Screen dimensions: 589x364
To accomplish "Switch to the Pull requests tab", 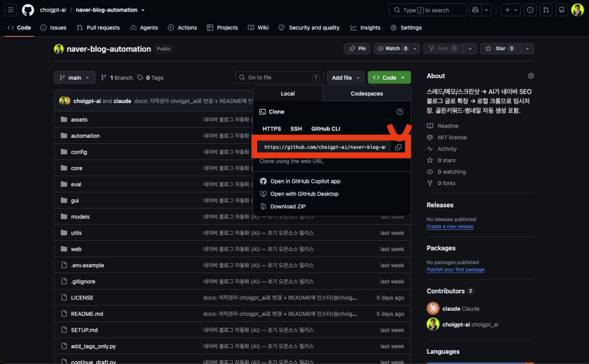I will point(98,28).
